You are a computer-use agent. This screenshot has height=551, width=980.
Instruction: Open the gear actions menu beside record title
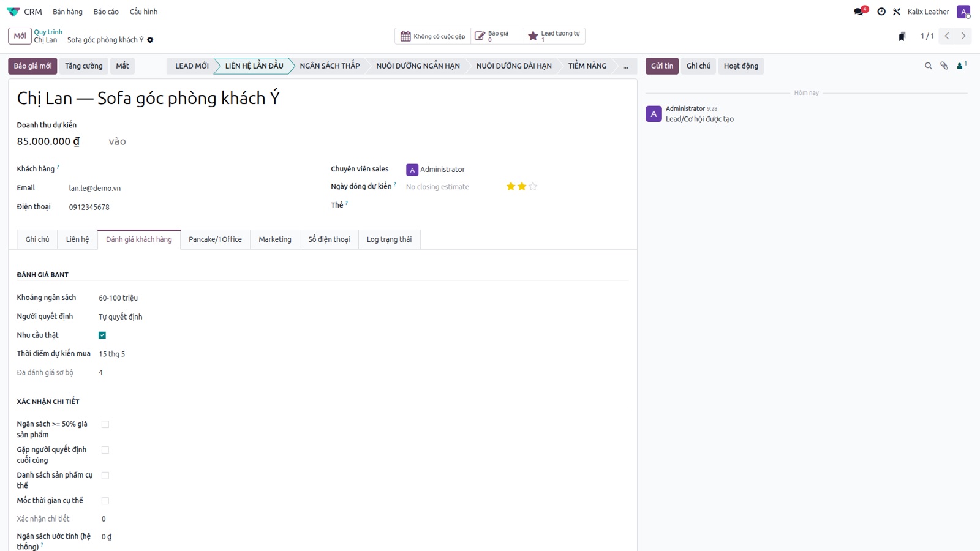[x=150, y=40]
